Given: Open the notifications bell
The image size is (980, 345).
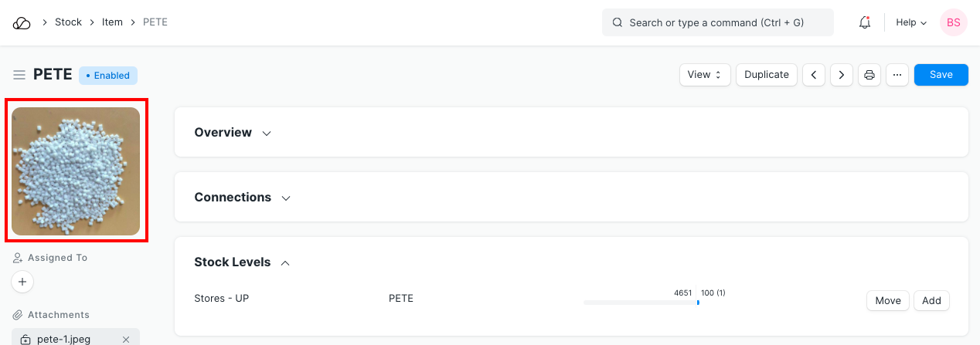Looking at the screenshot, I should [865, 22].
